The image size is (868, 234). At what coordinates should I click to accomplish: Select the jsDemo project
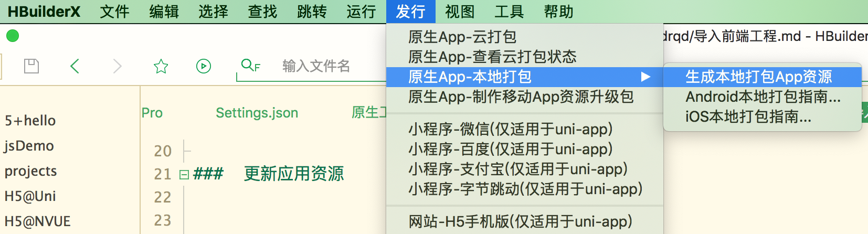tap(29, 146)
